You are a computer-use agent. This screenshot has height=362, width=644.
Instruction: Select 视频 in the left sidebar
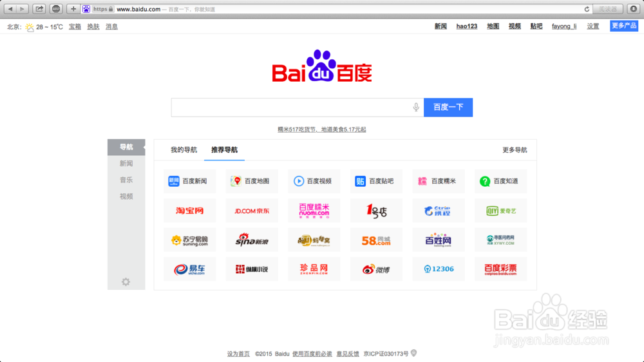pos(126,196)
